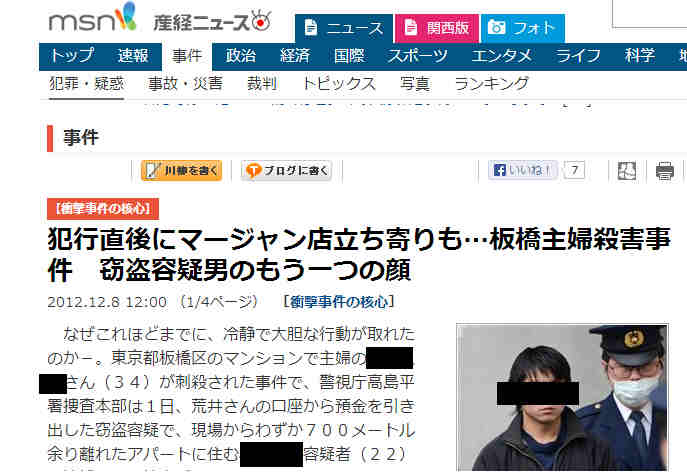
Task: Click the clip/scrap icon beside printer
Action: point(627,171)
